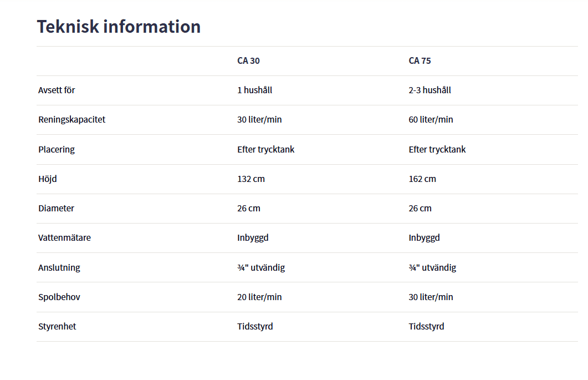Click the "Anslutning" row label
The image size is (588, 380).
(59, 268)
